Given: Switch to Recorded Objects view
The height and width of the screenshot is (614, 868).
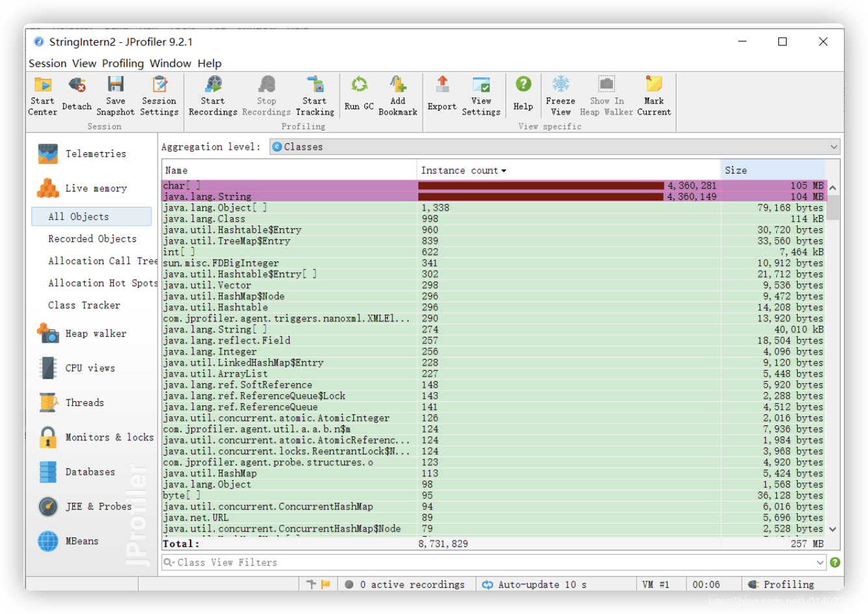Looking at the screenshot, I should click(92, 239).
